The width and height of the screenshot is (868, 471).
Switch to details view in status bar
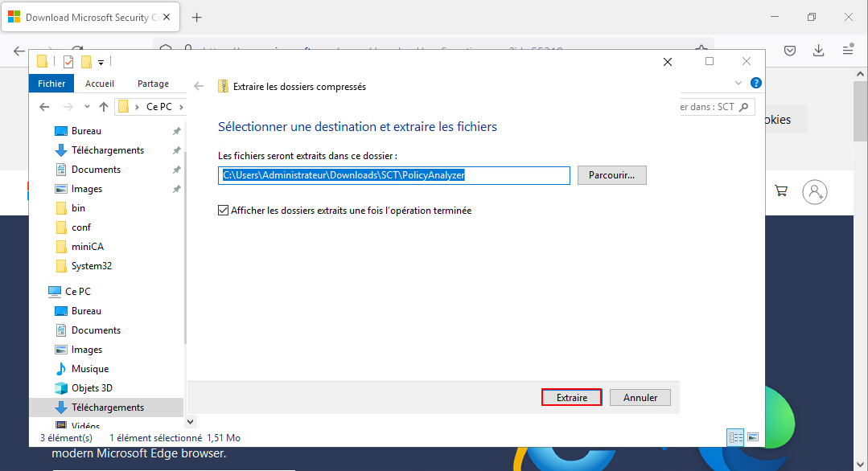pyautogui.click(x=735, y=437)
